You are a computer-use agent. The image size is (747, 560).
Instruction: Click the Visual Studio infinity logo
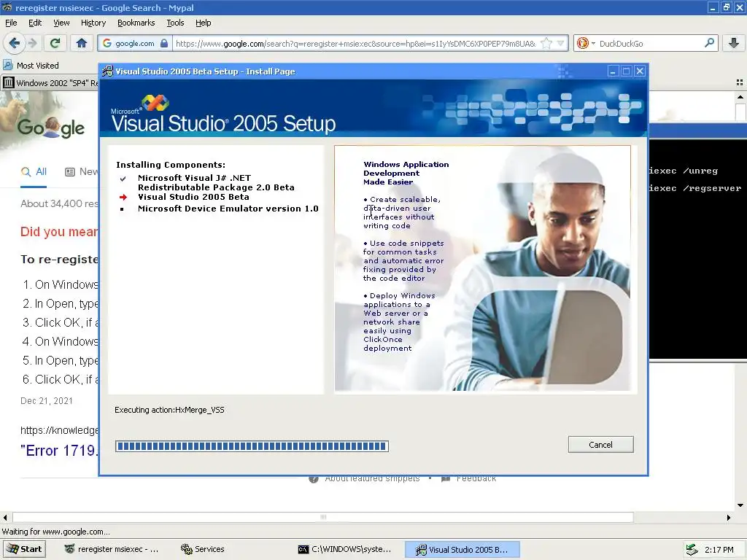pos(155,102)
